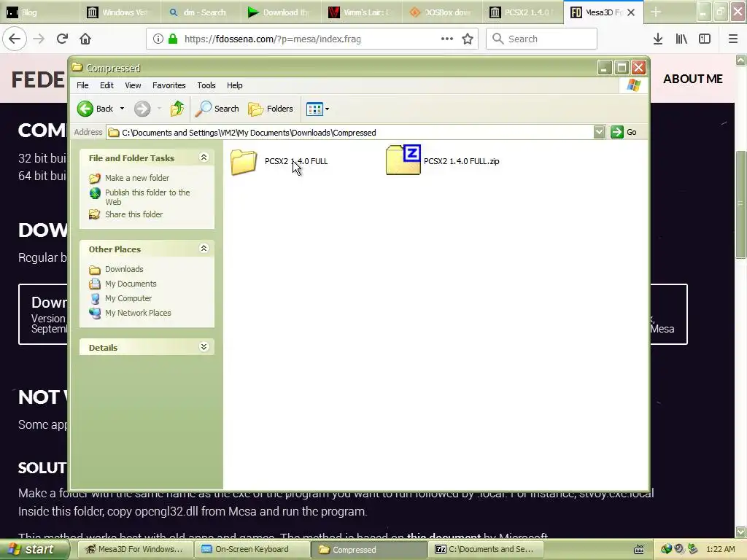This screenshot has width=747, height=560.
Task: Click the Explorer Forward arrow button
Action: click(x=142, y=109)
